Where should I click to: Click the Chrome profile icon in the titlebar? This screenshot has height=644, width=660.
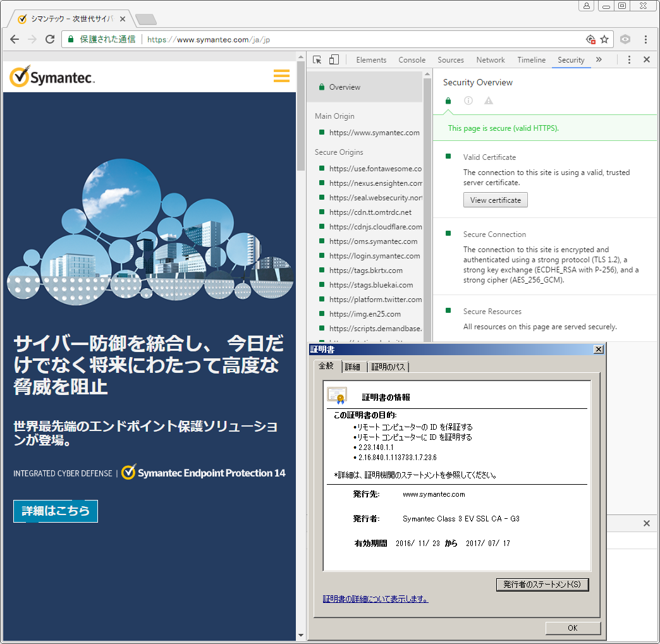587,6
